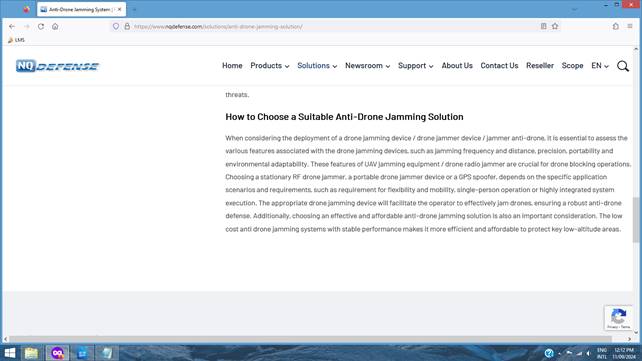Close the Anti-Drone Jamming System tab
Viewport: 642px width, 361px height.
[120, 9]
